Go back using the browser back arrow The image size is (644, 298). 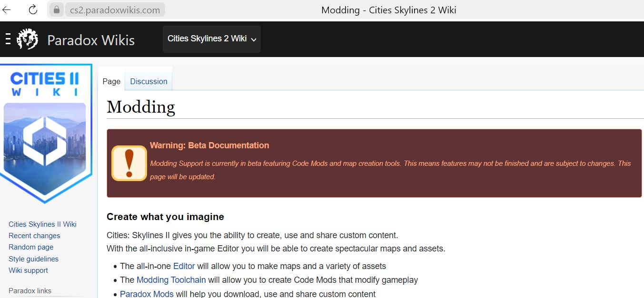[x=7, y=10]
